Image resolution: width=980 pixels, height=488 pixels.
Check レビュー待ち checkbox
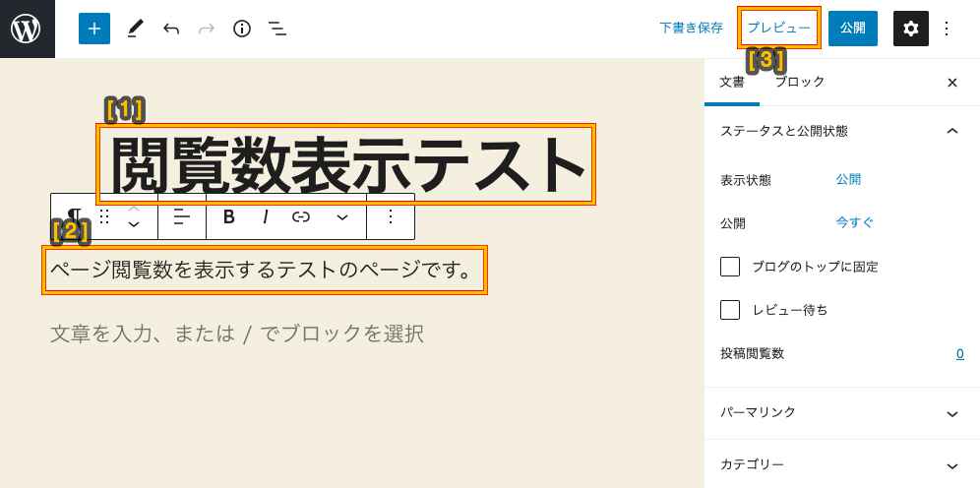pyautogui.click(x=730, y=310)
